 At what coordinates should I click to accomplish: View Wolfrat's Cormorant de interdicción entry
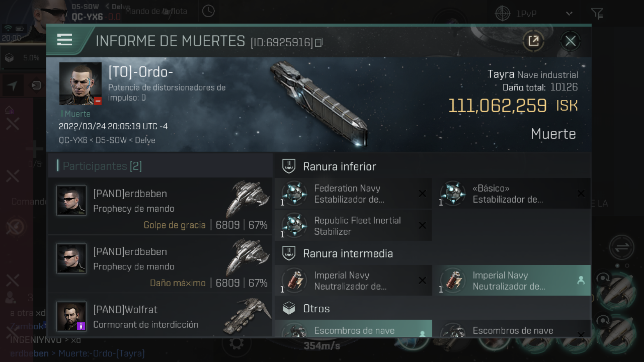coord(160,316)
